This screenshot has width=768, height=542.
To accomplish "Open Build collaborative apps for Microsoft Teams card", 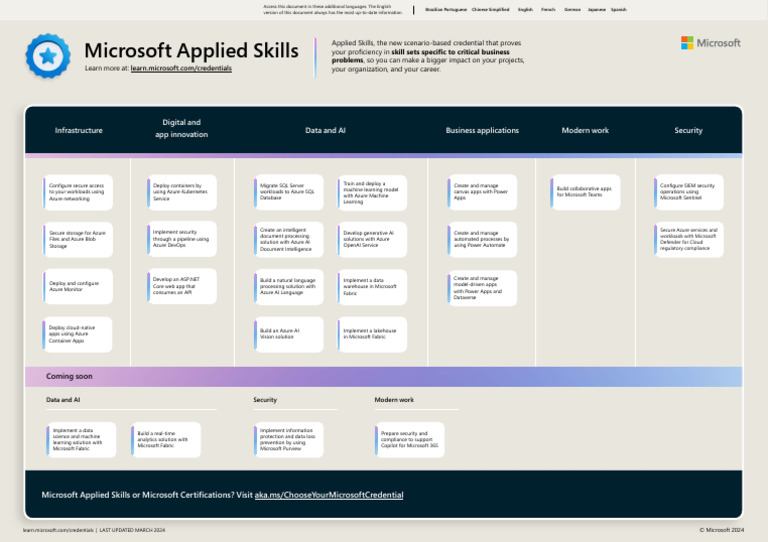I will click(x=585, y=192).
